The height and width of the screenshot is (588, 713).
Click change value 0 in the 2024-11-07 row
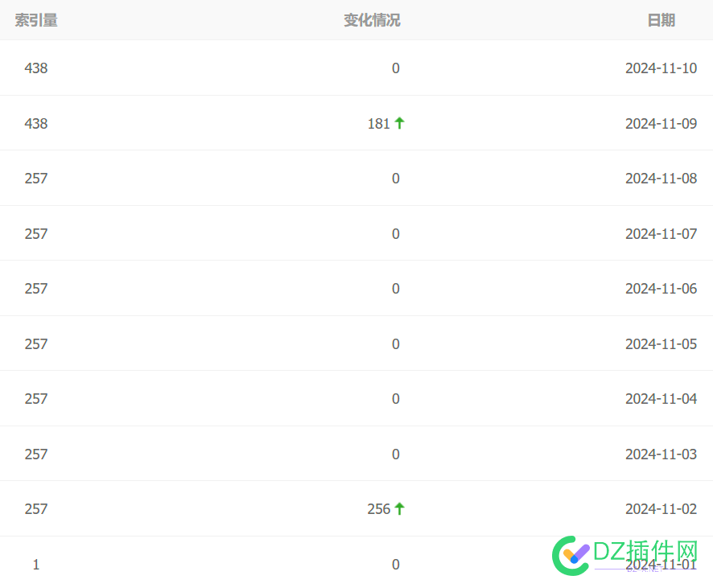[396, 233]
